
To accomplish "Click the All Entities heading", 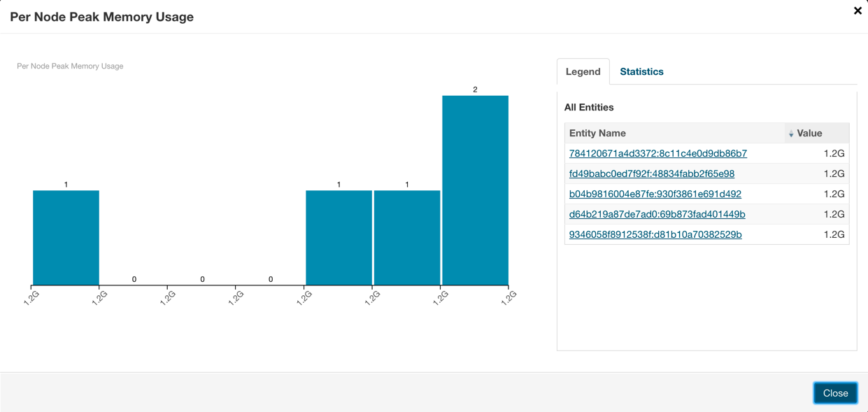I will point(589,107).
